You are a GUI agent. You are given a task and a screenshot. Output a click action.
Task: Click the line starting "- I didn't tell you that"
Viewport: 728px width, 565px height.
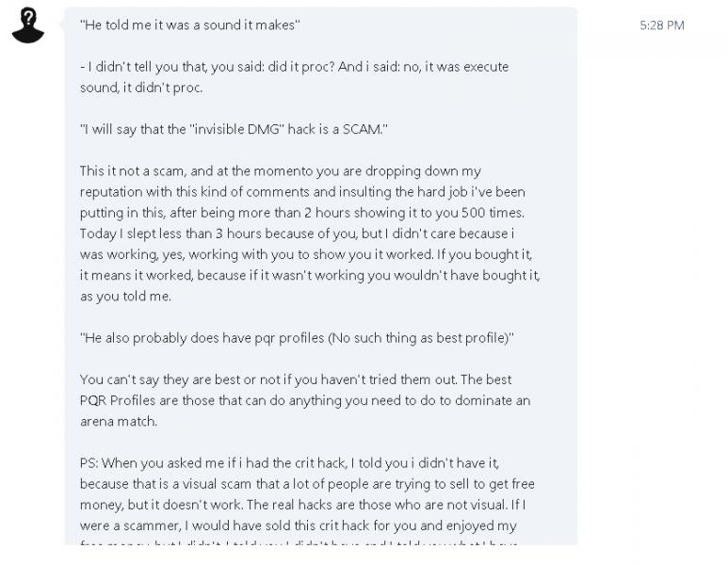(295, 67)
